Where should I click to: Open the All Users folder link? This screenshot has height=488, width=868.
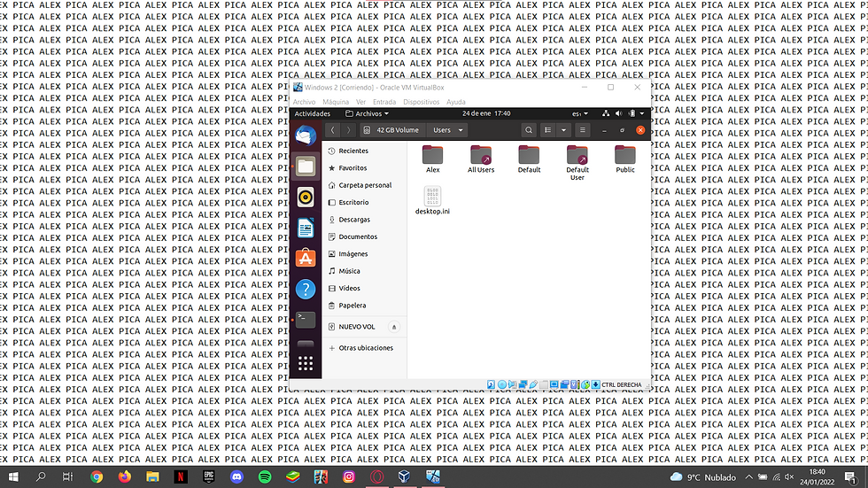pyautogui.click(x=480, y=159)
